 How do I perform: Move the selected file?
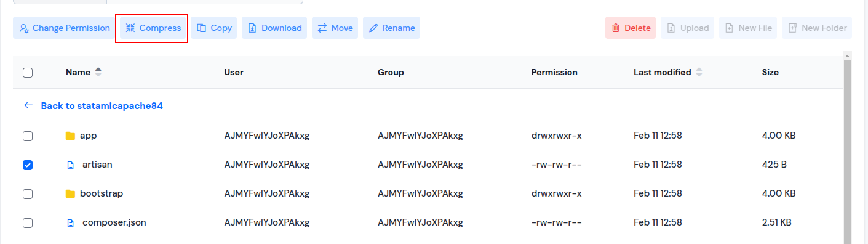(x=335, y=28)
